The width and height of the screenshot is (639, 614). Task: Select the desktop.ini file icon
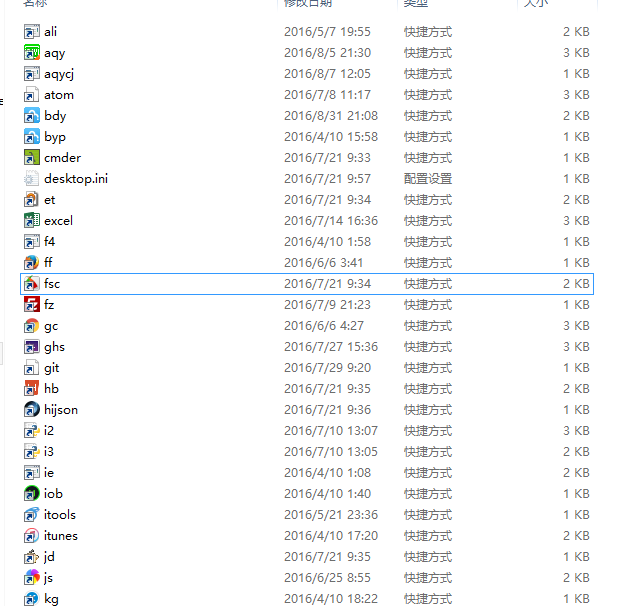tap(32, 178)
